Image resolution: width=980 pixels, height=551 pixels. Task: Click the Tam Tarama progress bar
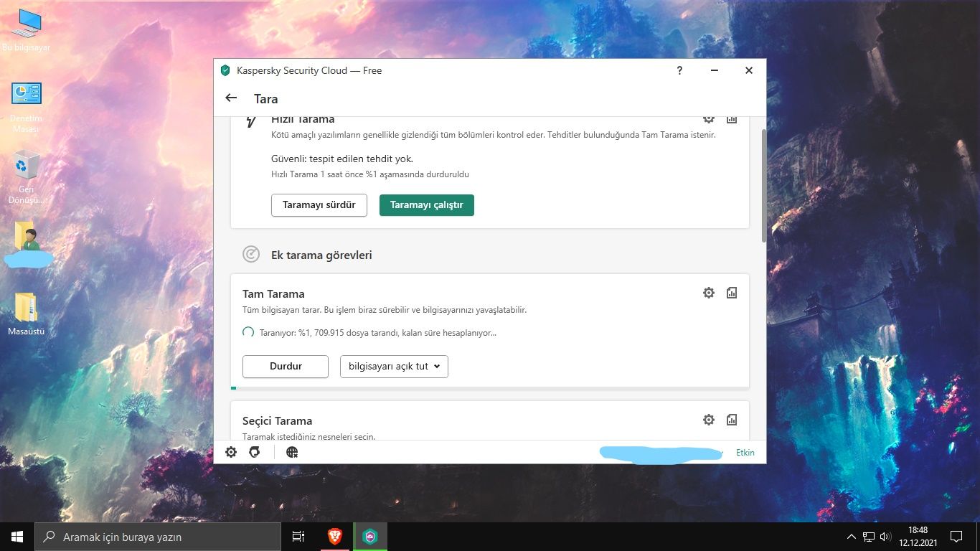point(490,388)
